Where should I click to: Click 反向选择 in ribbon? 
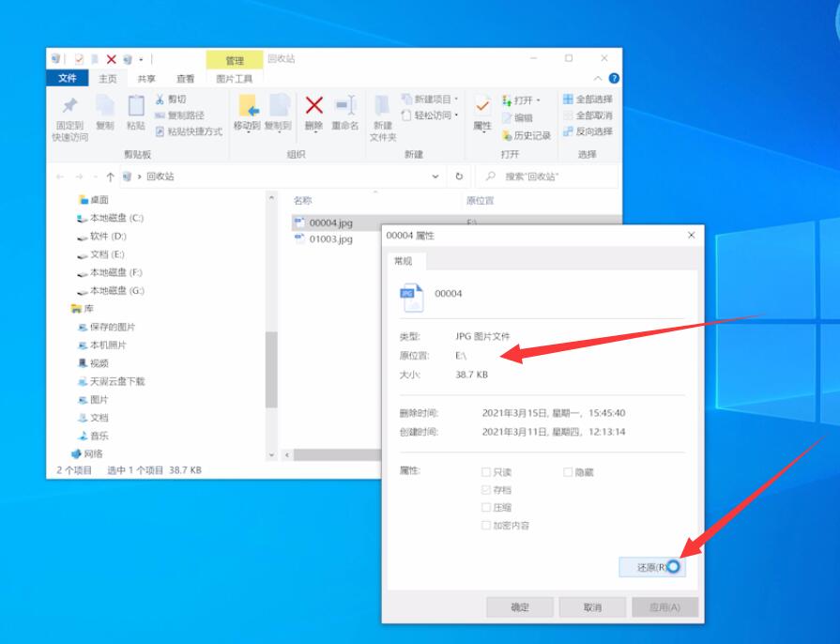pos(588,131)
